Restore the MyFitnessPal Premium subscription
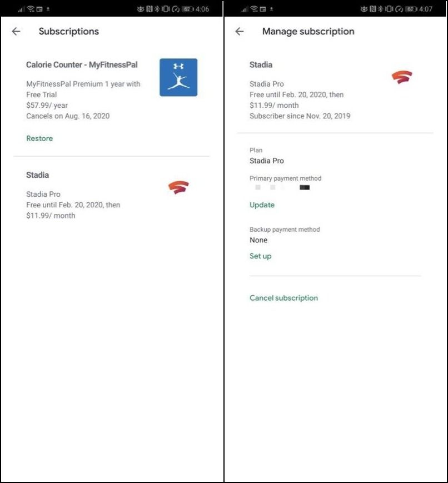This screenshot has width=448, height=483. pyautogui.click(x=39, y=138)
